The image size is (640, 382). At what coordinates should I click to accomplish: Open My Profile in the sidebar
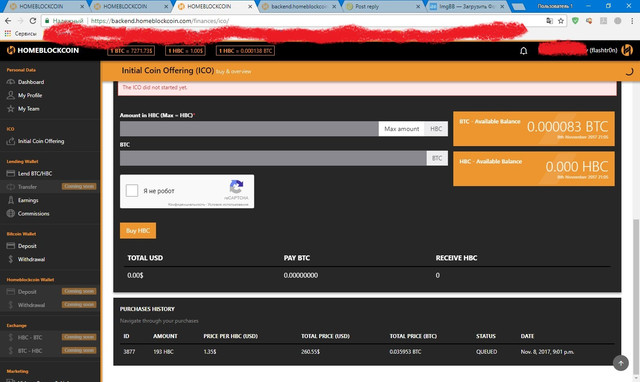(x=30, y=95)
